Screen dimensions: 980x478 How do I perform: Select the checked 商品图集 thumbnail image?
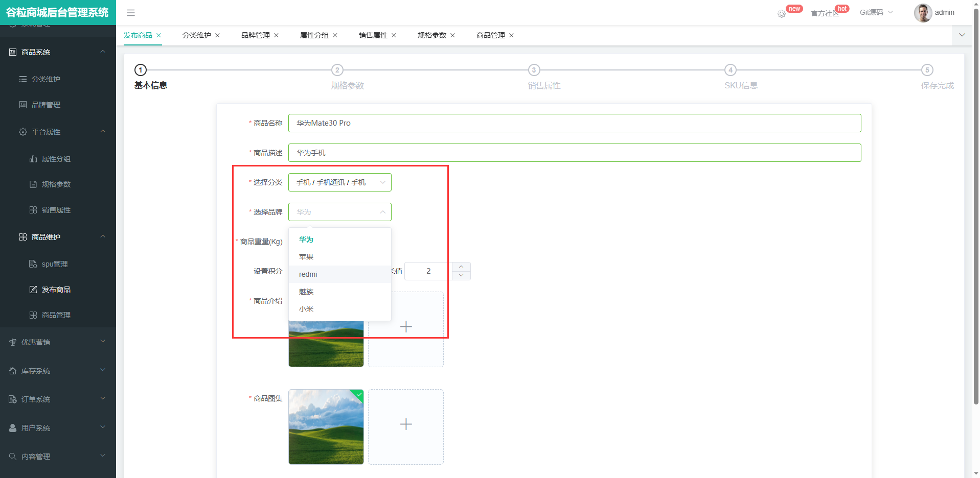[x=326, y=427]
